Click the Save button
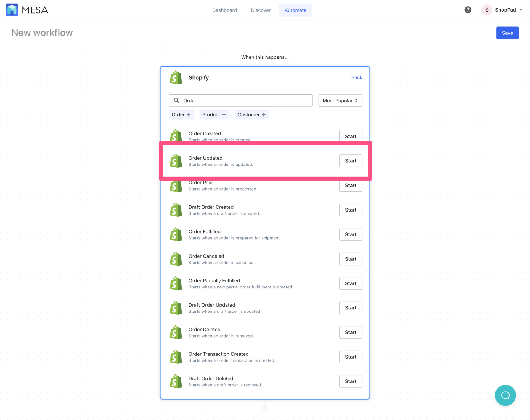 click(x=507, y=33)
